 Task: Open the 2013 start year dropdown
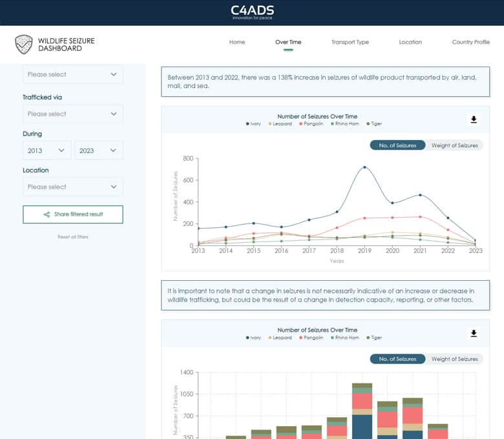(x=47, y=150)
